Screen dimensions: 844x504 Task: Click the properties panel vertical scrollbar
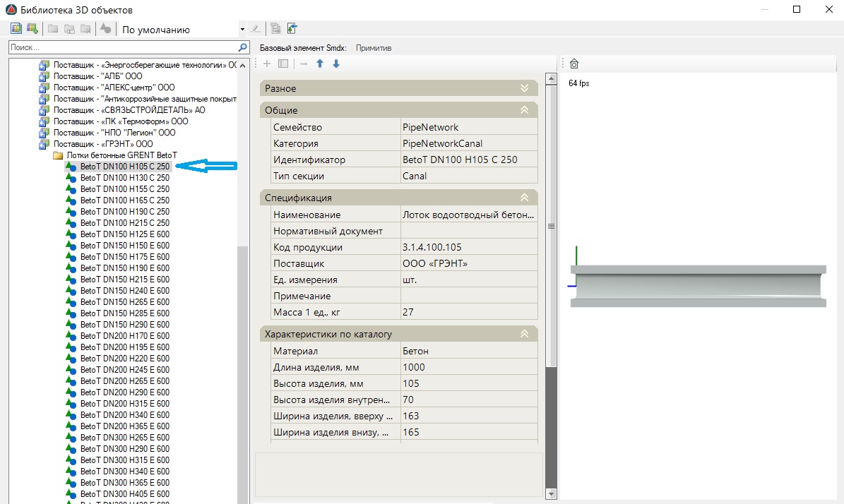(x=552, y=226)
